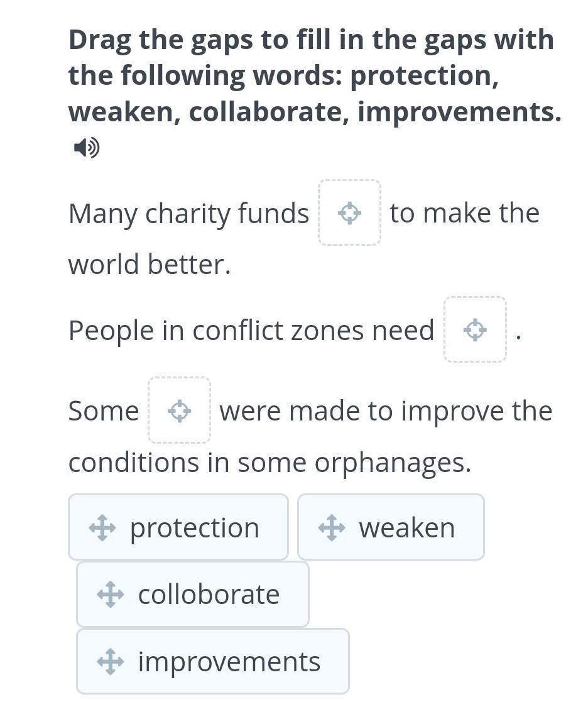This screenshot has width=588, height=714.
Task: Click the text "were made to improve the"
Action: click(386, 411)
